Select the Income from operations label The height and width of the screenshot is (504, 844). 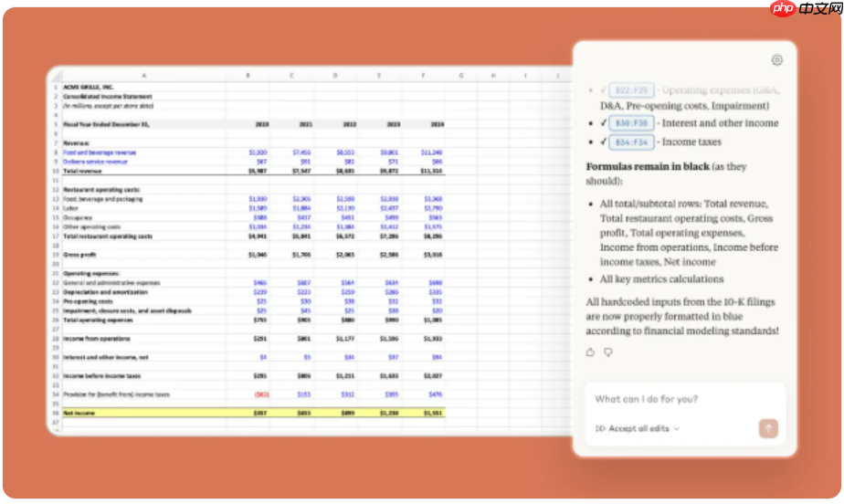96,339
